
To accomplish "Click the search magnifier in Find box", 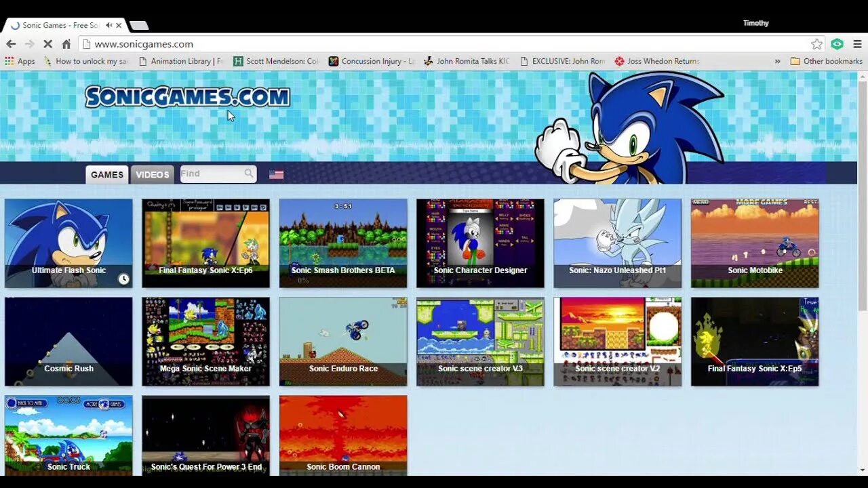I will pyautogui.click(x=249, y=174).
